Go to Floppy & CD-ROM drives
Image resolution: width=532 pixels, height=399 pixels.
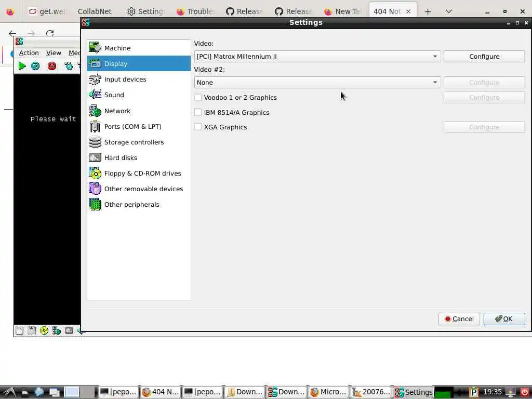[x=138, y=174]
